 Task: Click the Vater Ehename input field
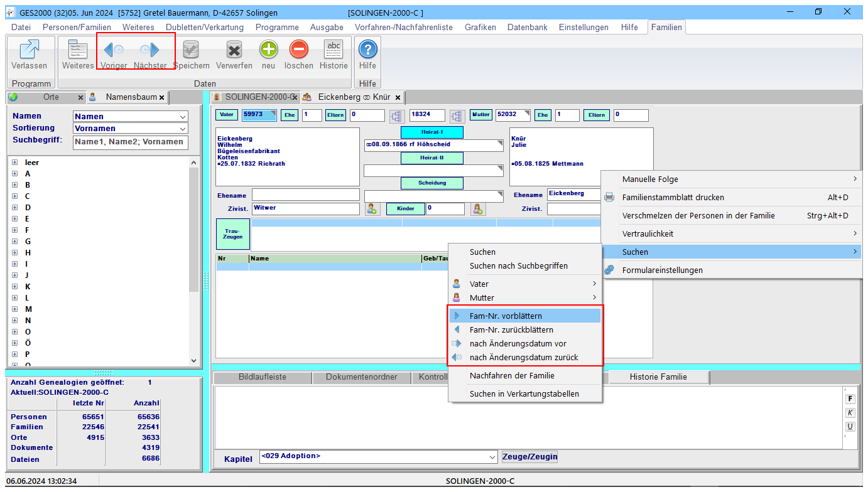click(306, 195)
